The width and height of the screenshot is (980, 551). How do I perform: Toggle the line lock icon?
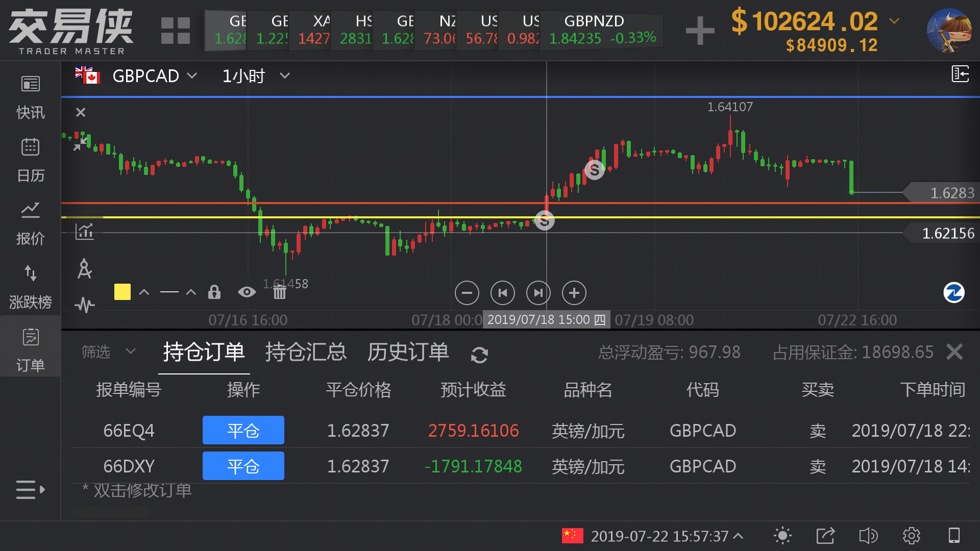(x=214, y=292)
